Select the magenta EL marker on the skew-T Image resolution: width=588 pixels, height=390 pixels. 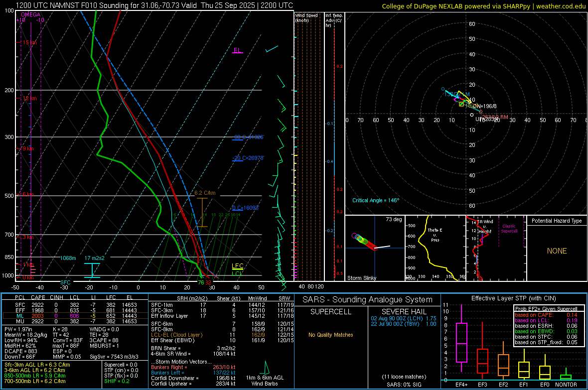tap(237, 50)
